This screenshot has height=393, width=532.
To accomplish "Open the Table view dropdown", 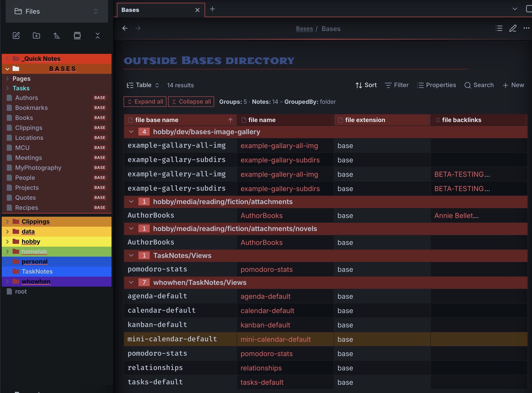I will [143, 85].
